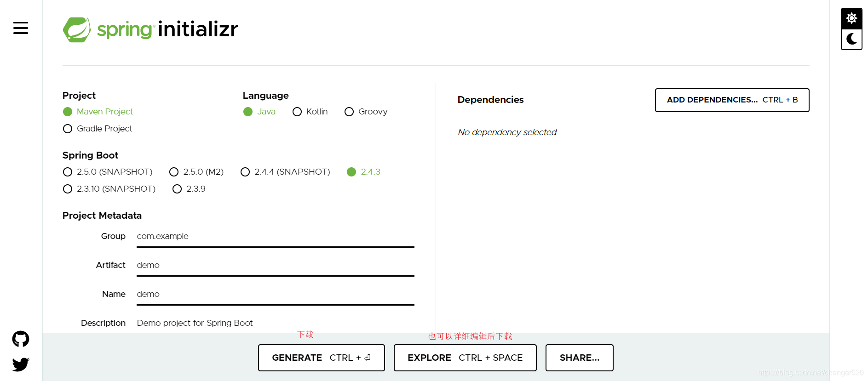Select Spring Boot 2.3.10 (SNAPSHOT)

109,189
